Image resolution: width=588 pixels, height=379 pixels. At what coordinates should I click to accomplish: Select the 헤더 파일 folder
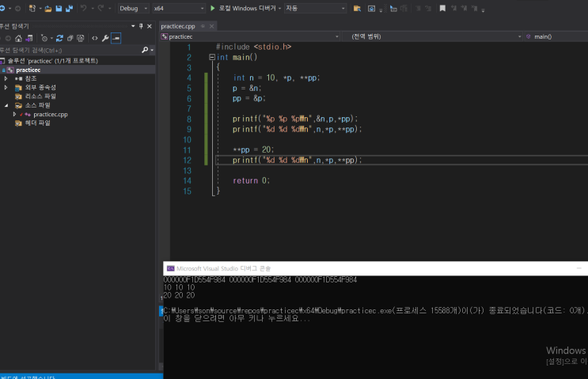pyautogui.click(x=37, y=123)
